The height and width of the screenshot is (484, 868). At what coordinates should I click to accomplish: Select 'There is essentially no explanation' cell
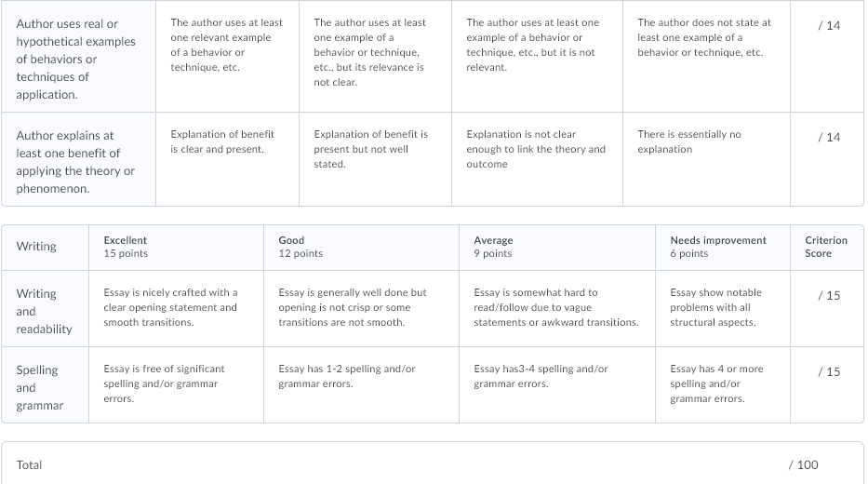click(x=706, y=159)
